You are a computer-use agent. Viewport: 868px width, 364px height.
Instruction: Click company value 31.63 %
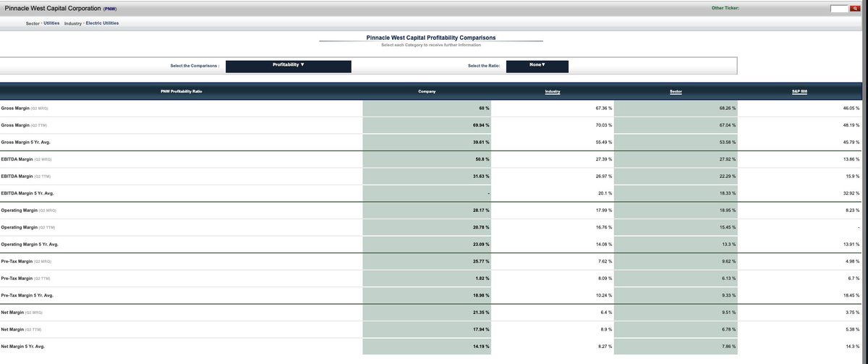[x=481, y=176]
